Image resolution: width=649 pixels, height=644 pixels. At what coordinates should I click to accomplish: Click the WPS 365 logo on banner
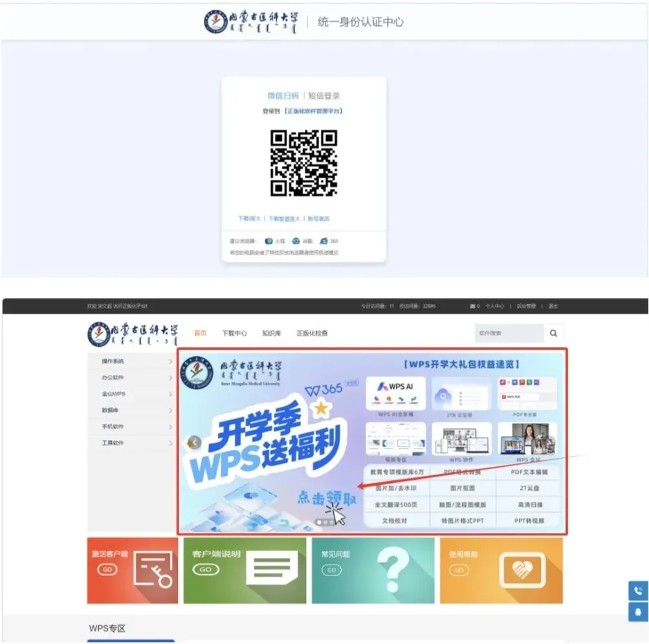324,390
